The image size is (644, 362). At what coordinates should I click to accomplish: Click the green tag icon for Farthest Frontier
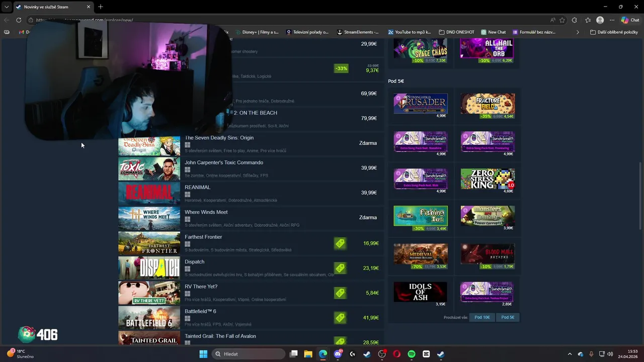[x=340, y=243]
